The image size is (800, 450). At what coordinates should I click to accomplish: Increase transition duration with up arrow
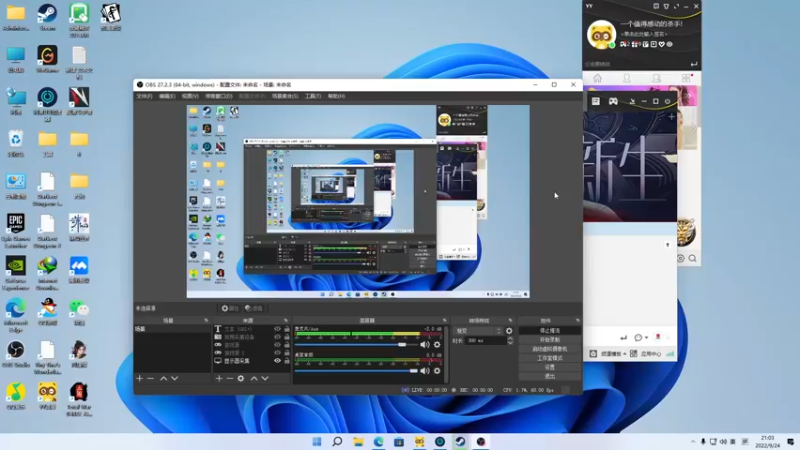(510, 338)
